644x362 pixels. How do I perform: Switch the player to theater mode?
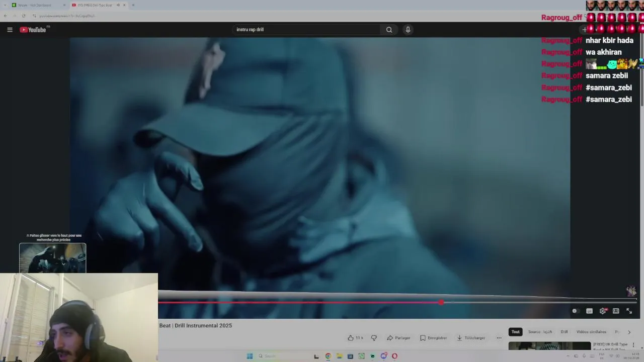coord(616,311)
